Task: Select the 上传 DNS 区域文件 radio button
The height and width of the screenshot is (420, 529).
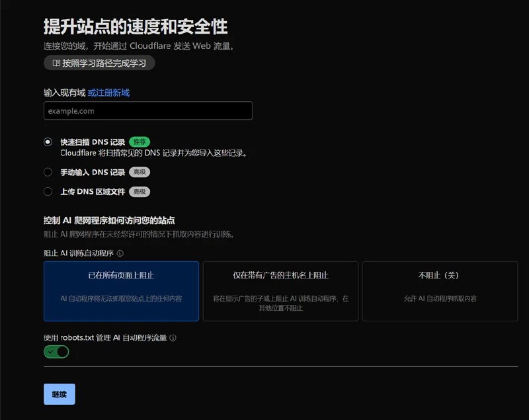Action: 47,190
